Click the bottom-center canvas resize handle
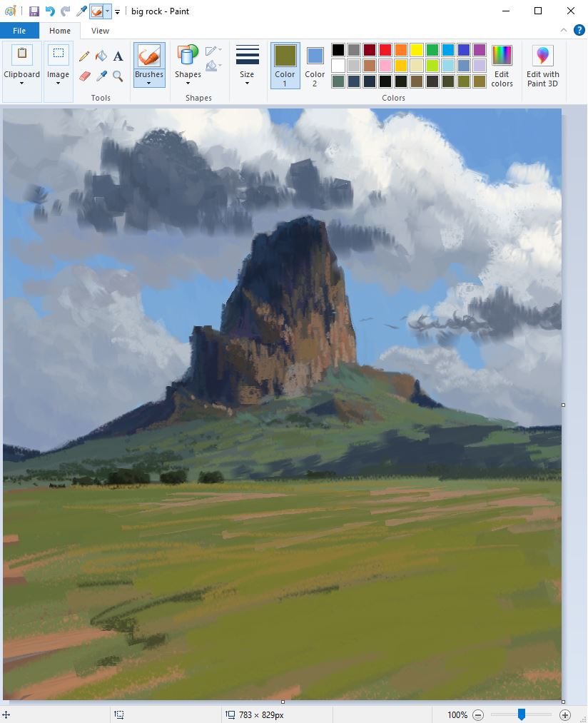 tap(283, 702)
